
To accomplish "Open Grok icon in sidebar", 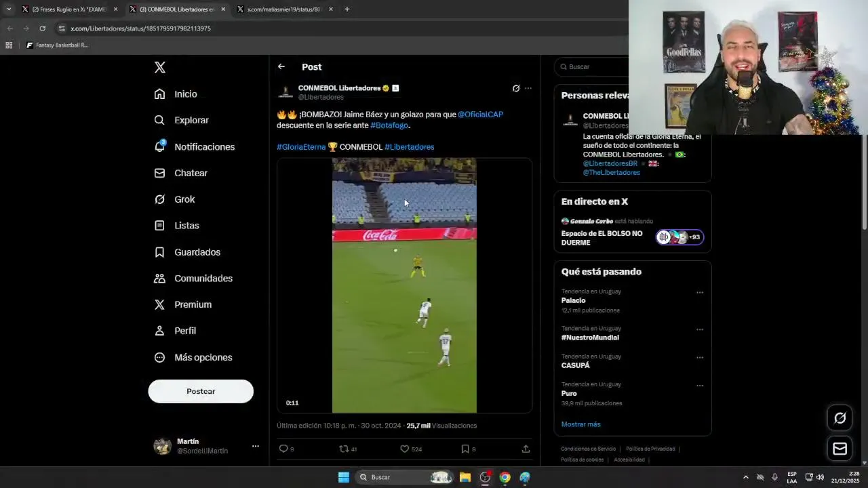I will [x=159, y=199].
